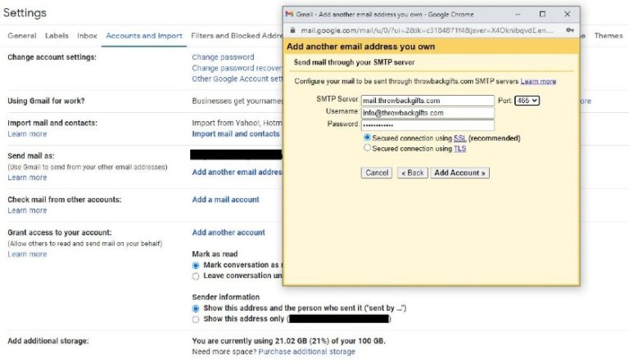Switch to the Labels settings tab

[57, 36]
